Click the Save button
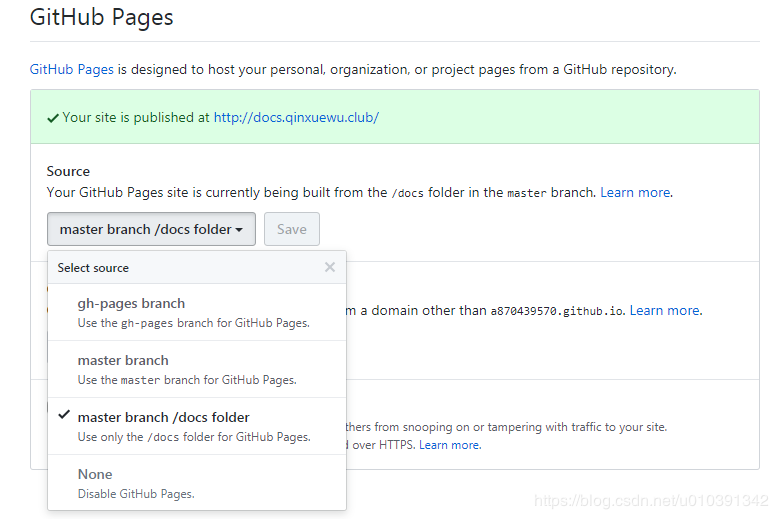The image size is (778, 519). [292, 229]
